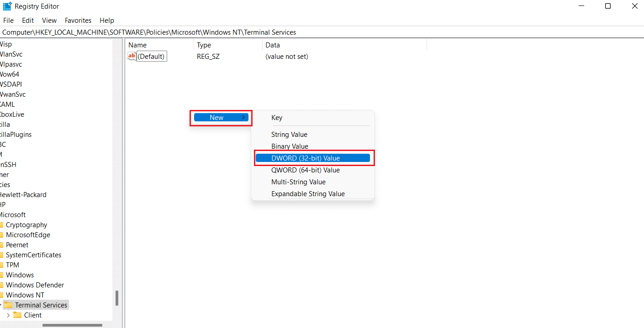Open the Favorites menu
The height and width of the screenshot is (328, 644).
[78, 21]
